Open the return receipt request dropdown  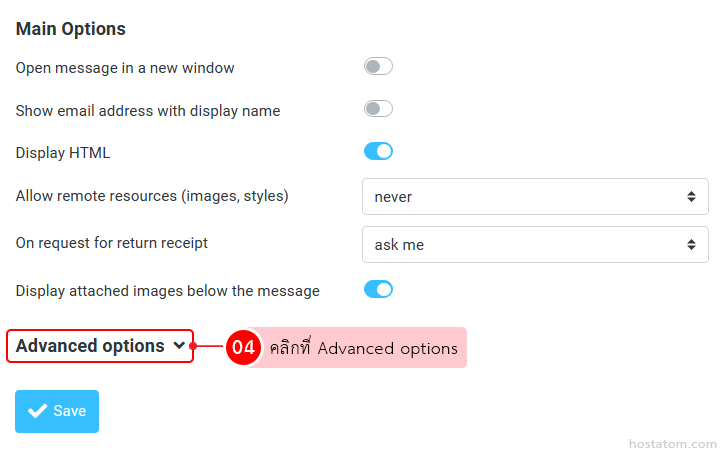(534, 245)
